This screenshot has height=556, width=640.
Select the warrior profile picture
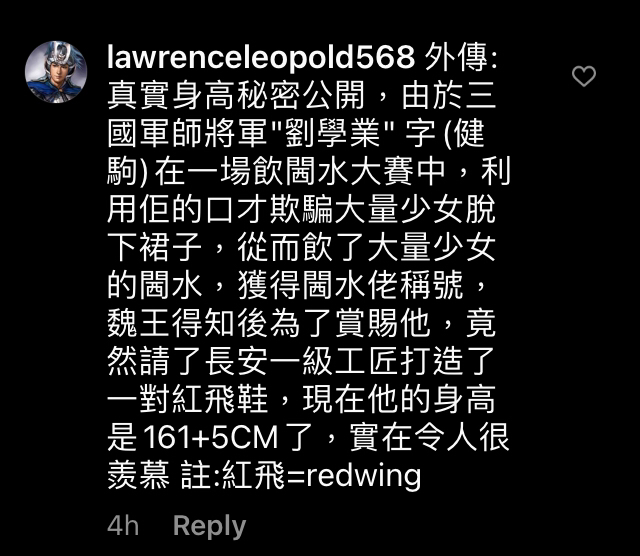[x=56, y=72]
